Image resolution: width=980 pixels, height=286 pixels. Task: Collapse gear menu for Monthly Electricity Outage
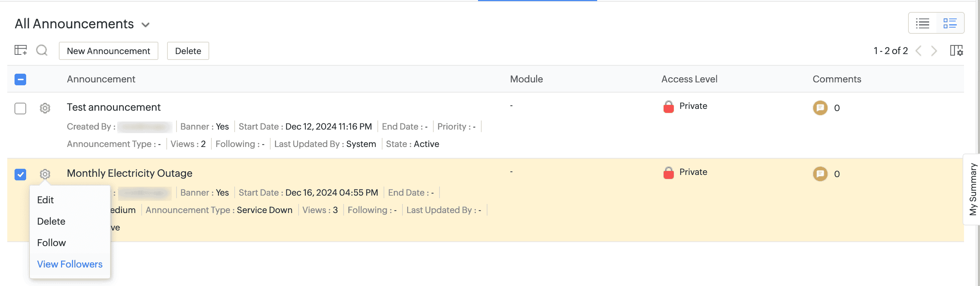coord(45,174)
